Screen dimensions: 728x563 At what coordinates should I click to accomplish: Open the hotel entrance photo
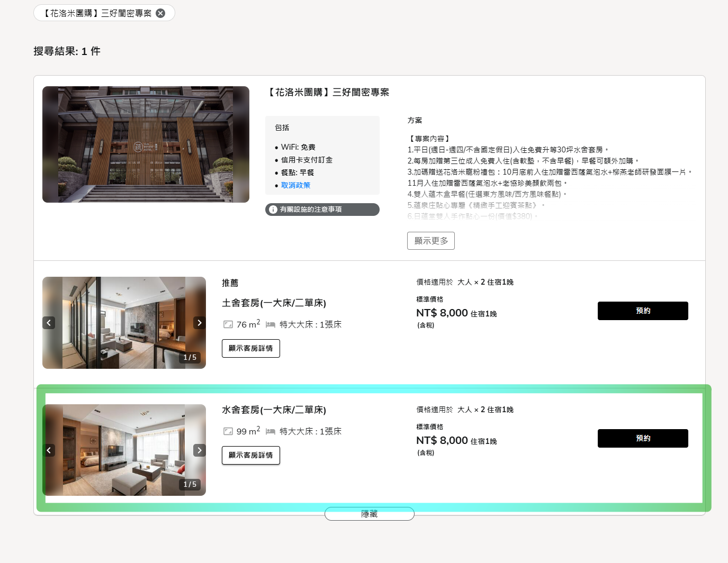tap(146, 144)
